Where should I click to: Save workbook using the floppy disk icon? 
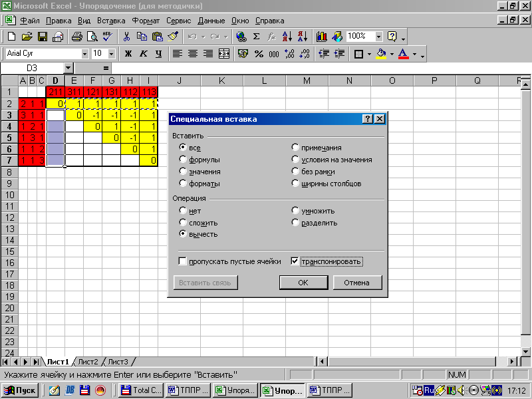(43, 37)
